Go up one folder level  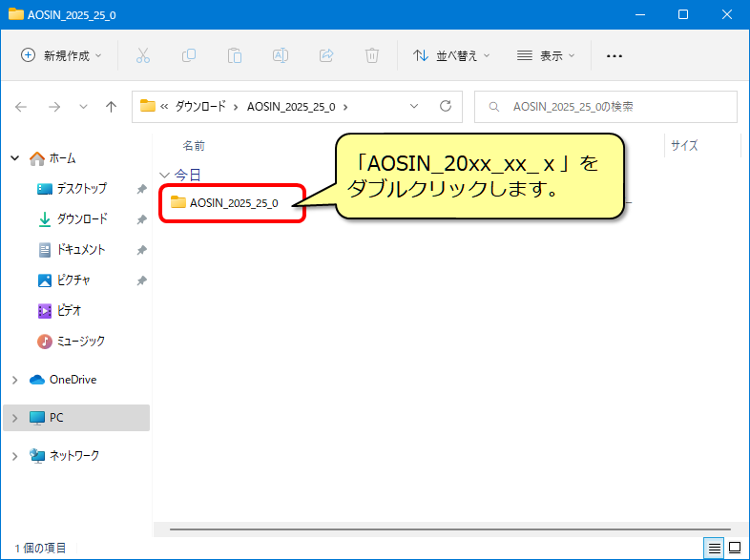point(111,107)
